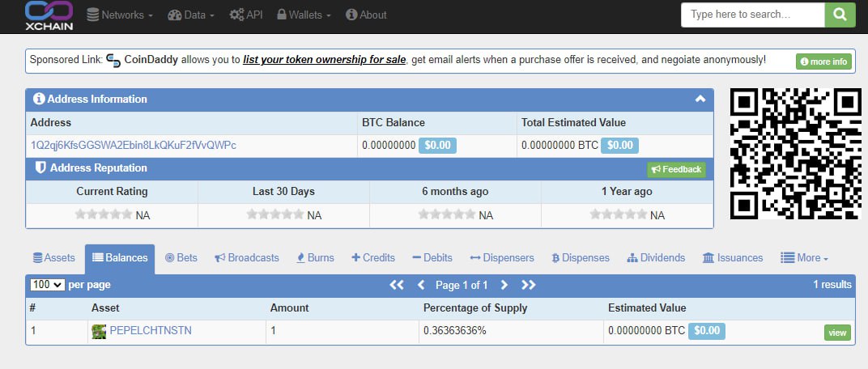
Task: Open the PEPELCHTNSTN asset link
Action: pos(151,331)
